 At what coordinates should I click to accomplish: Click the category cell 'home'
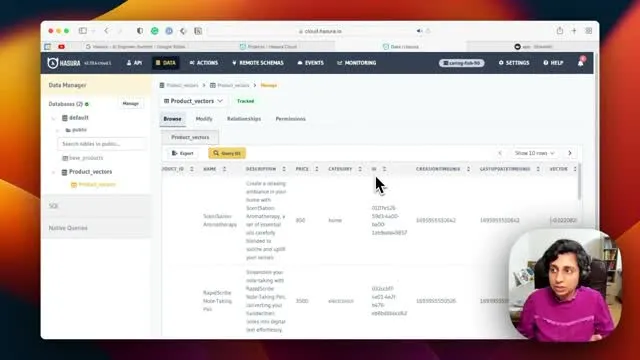(335, 220)
